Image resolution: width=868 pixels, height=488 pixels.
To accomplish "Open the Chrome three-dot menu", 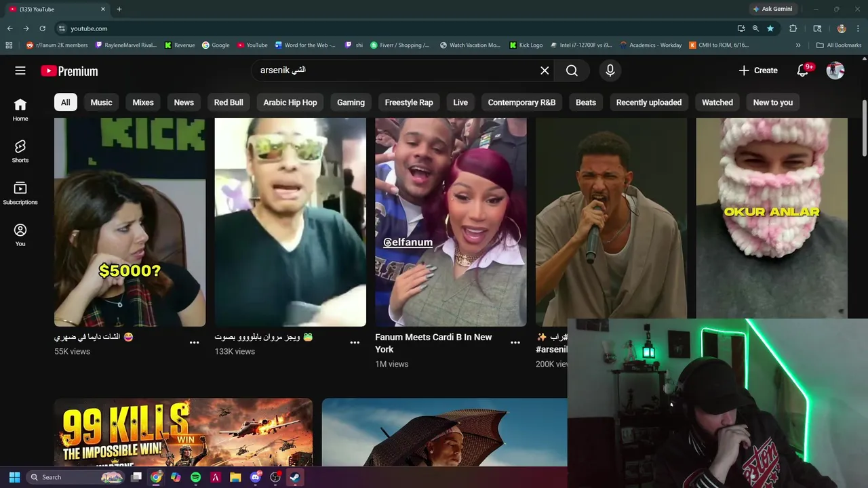I will [859, 28].
